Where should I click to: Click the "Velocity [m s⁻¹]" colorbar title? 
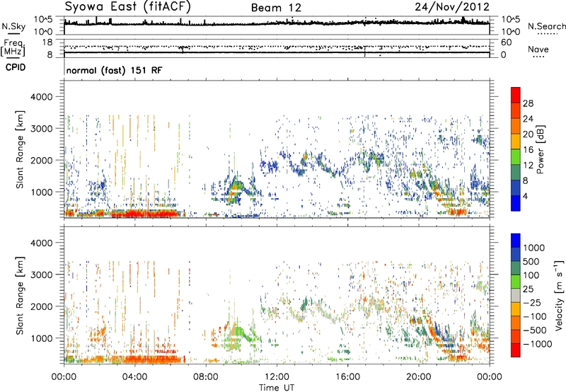click(560, 295)
